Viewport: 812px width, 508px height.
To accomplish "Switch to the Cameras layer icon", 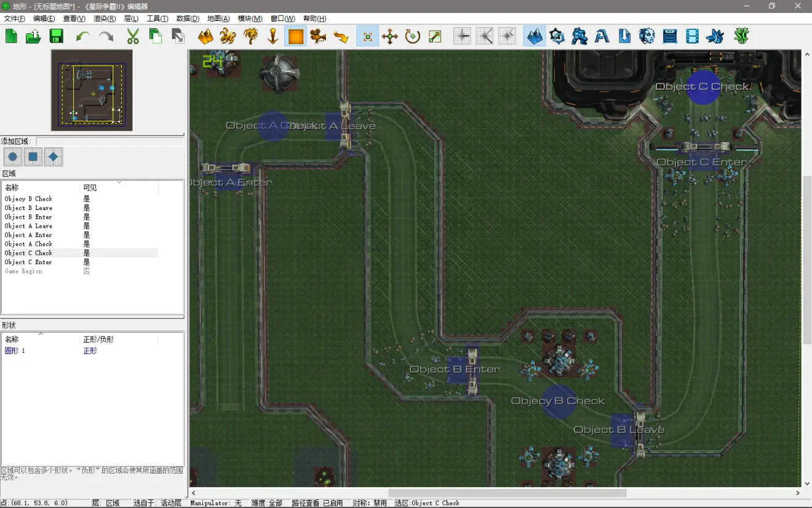I will click(319, 36).
